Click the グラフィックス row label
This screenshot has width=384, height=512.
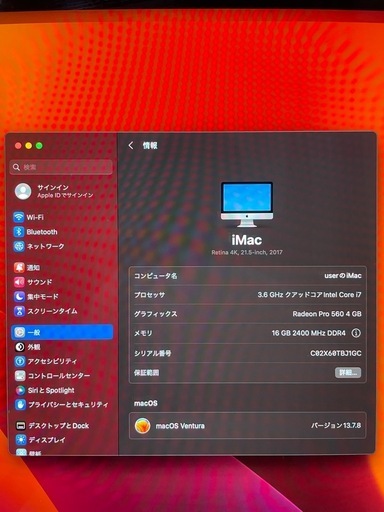click(155, 314)
